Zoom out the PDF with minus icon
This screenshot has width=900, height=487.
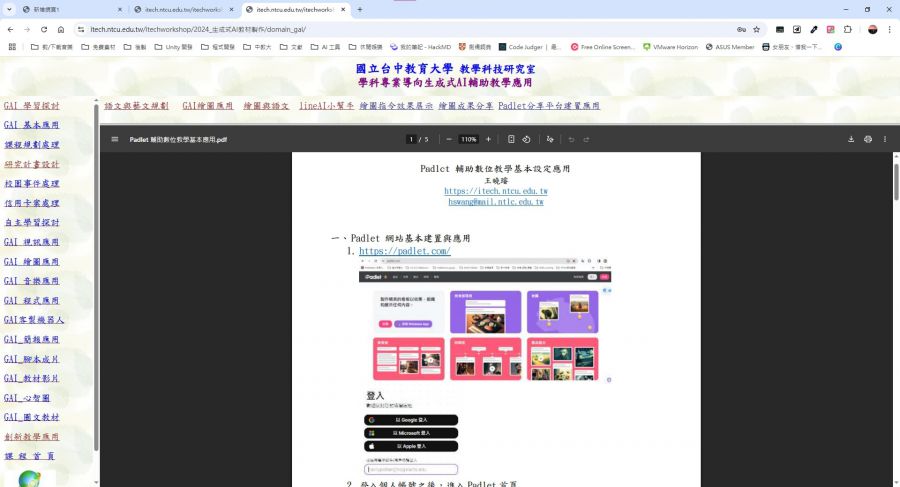coord(449,139)
